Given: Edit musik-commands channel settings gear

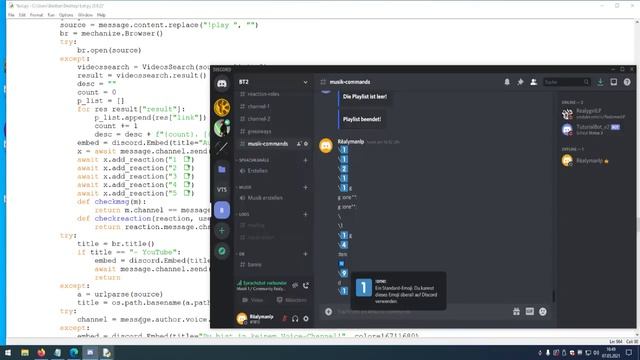Looking at the screenshot, I should point(306,144).
